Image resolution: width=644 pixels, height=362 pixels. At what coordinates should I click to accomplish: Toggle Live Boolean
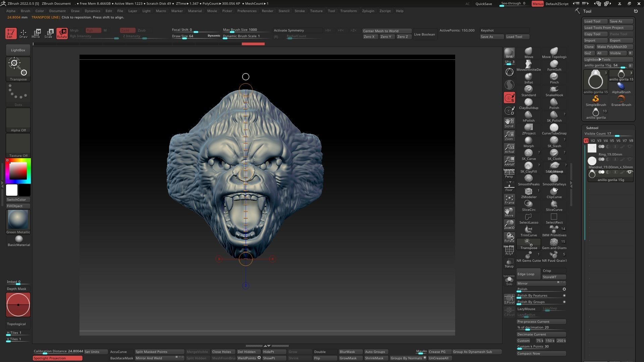(x=424, y=34)
